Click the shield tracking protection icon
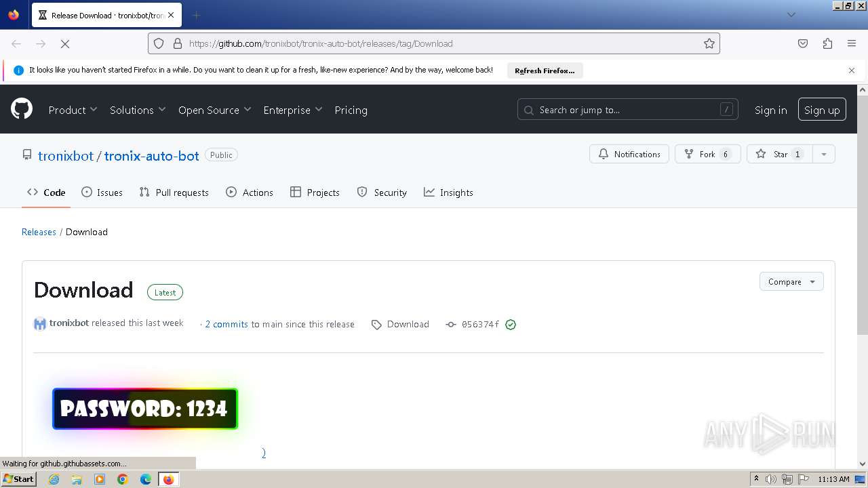868x488 pixels. coord(159,43)
